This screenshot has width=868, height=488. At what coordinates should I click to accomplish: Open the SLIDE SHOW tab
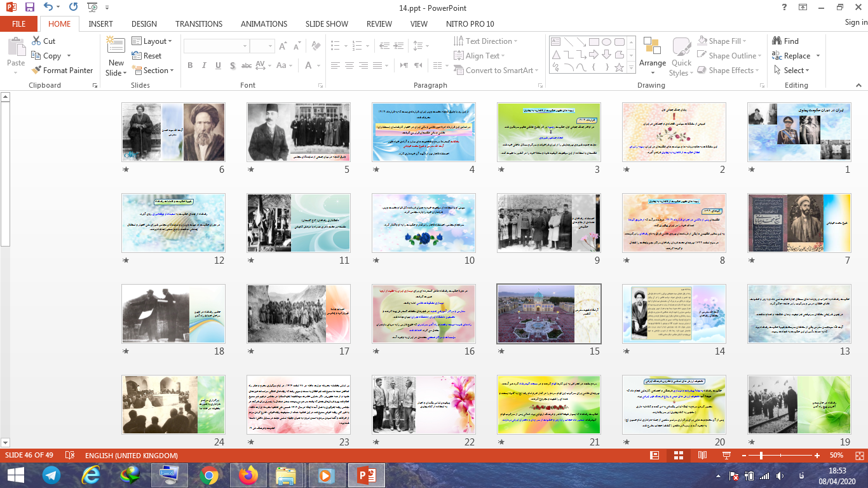(x=327, y=24)
